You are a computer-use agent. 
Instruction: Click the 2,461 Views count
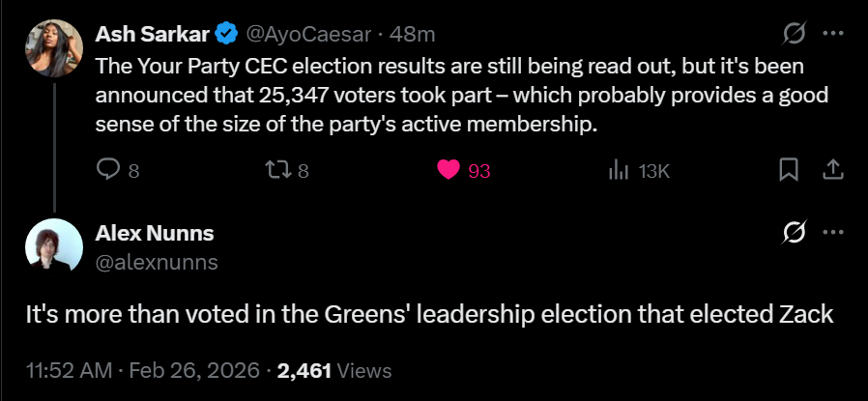pos(334,370)
